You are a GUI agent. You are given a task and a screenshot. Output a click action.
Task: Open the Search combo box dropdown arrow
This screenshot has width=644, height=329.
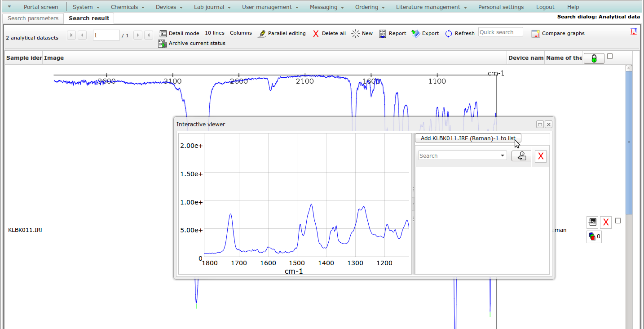tap(503, 156)
